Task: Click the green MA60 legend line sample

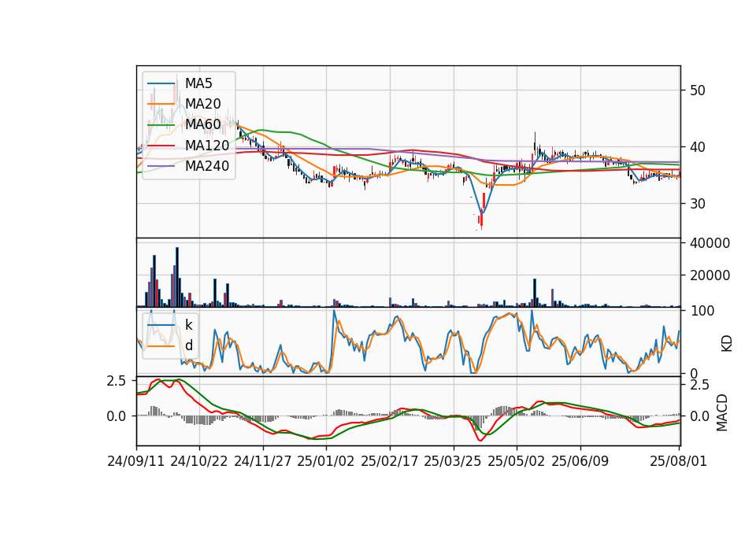Action: pos(161,125)
